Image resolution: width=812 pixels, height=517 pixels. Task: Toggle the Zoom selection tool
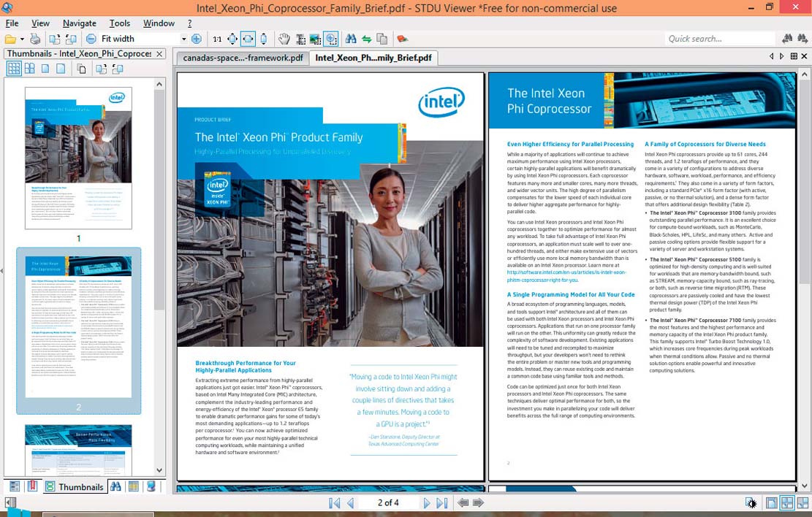point(330,39)
